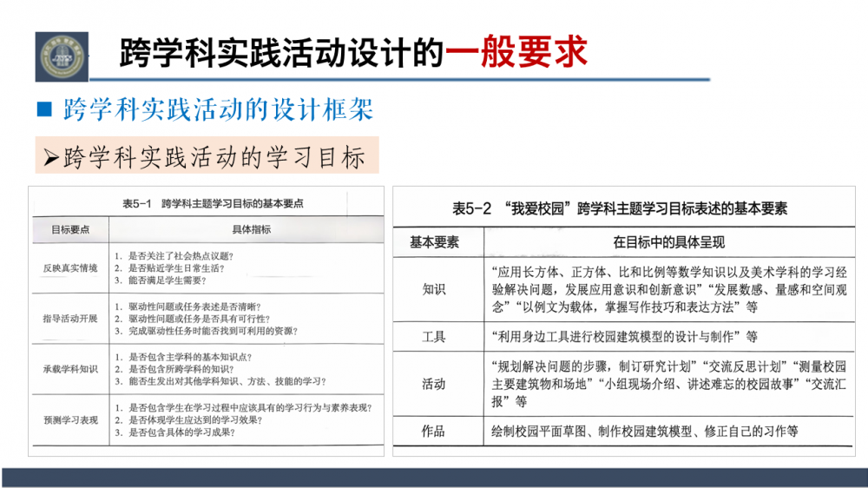Click the 工具 row label in table 5-2
The image size is (868, 488).
point(434,336)
